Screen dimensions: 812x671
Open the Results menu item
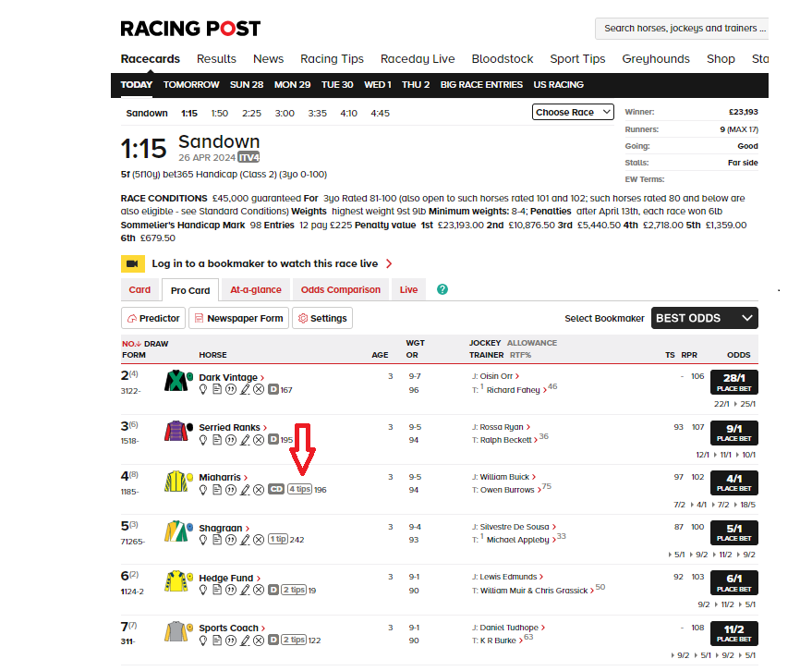click(216, 59)
